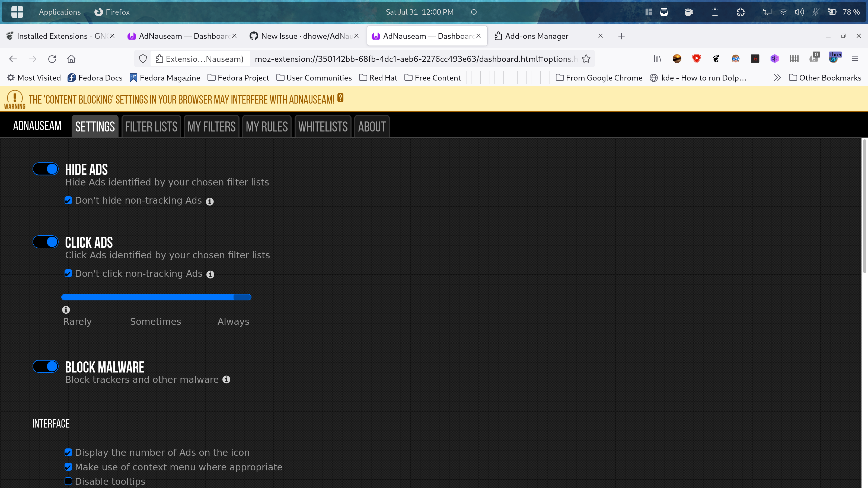The image size is (868, 488).
Task: Open the Hypothesis 'h' extension icon
Action: [x=755, y=59]
